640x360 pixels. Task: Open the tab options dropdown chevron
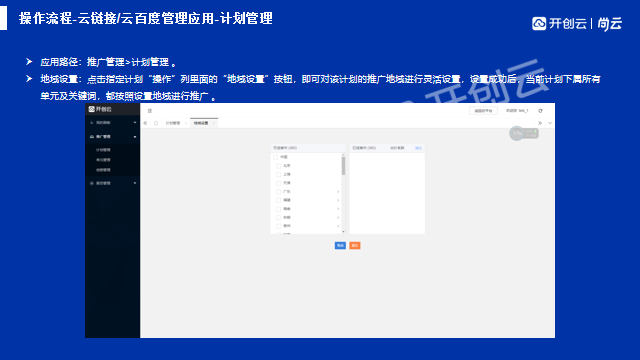pos(550,123)
